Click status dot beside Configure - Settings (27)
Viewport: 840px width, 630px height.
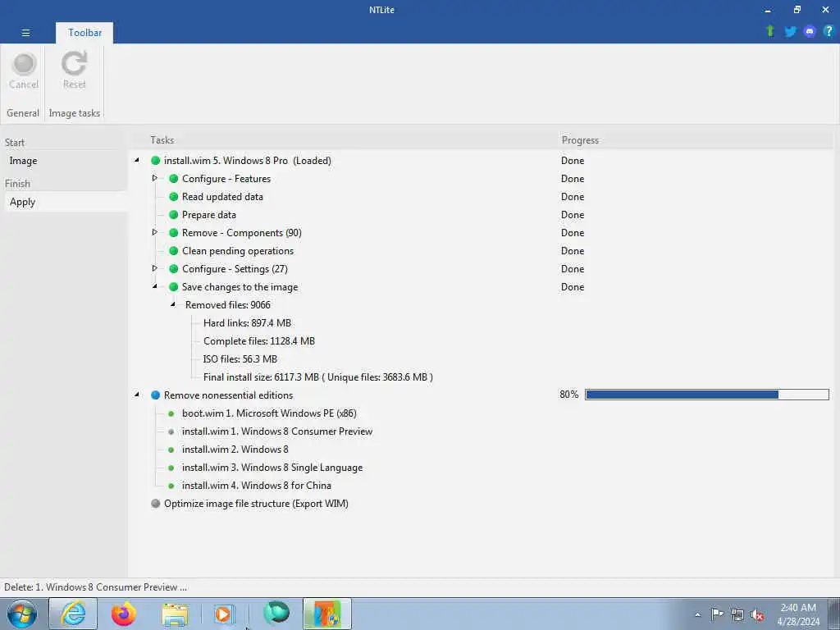click(x=174, y=269)
